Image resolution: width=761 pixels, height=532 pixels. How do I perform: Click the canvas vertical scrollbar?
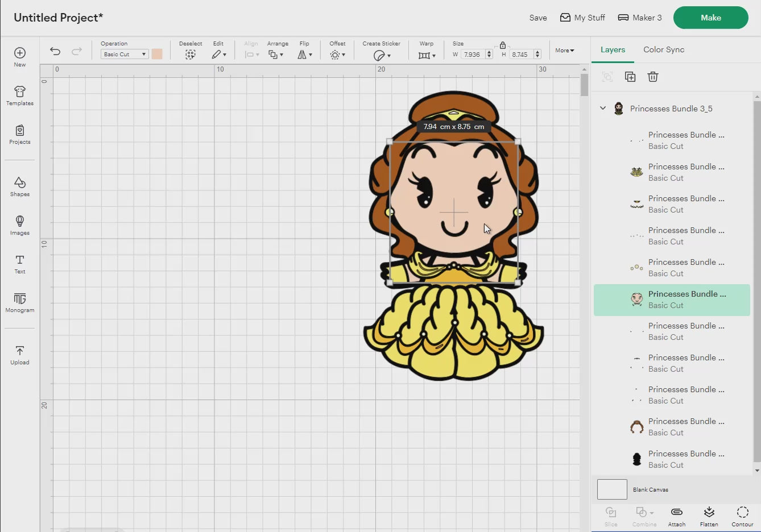pyautogui.click(x=584, y=85)
